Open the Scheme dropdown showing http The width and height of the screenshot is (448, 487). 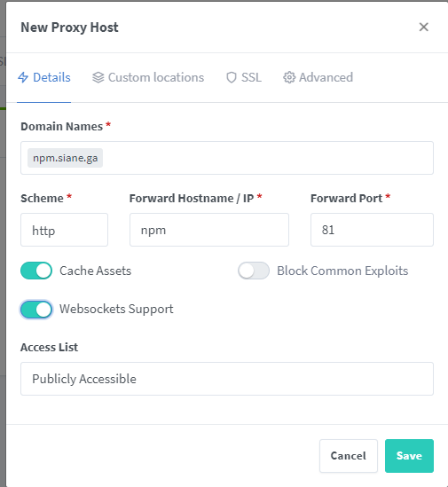pyautogui.click(x=64, y=230)
